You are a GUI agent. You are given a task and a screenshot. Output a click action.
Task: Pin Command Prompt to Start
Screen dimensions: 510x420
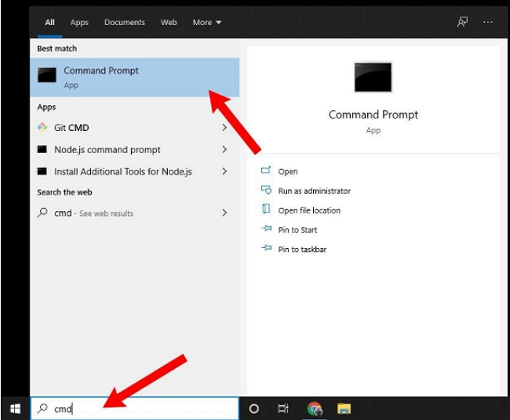[297, 230]
